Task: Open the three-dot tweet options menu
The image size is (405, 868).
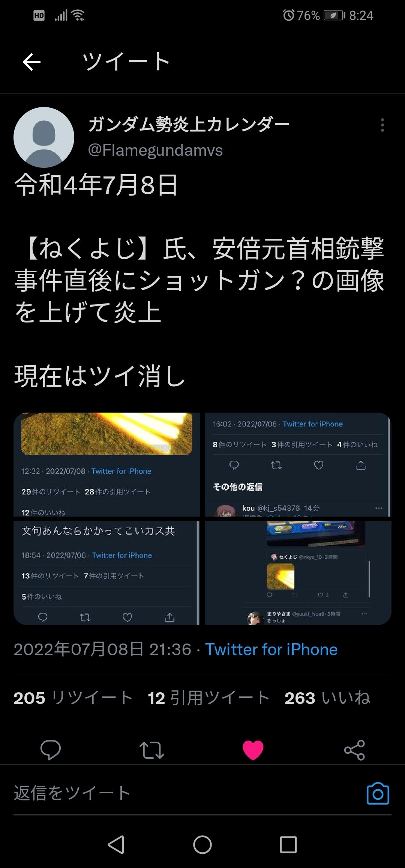Action: tap(382, 125)
